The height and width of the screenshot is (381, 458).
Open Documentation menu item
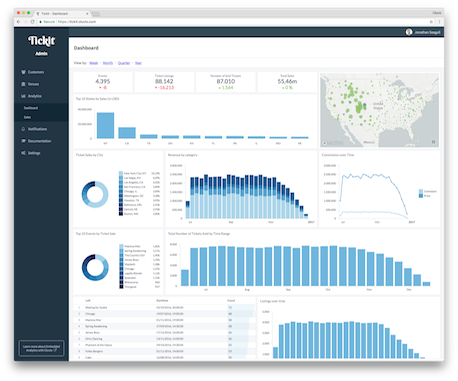click(39, 141)
